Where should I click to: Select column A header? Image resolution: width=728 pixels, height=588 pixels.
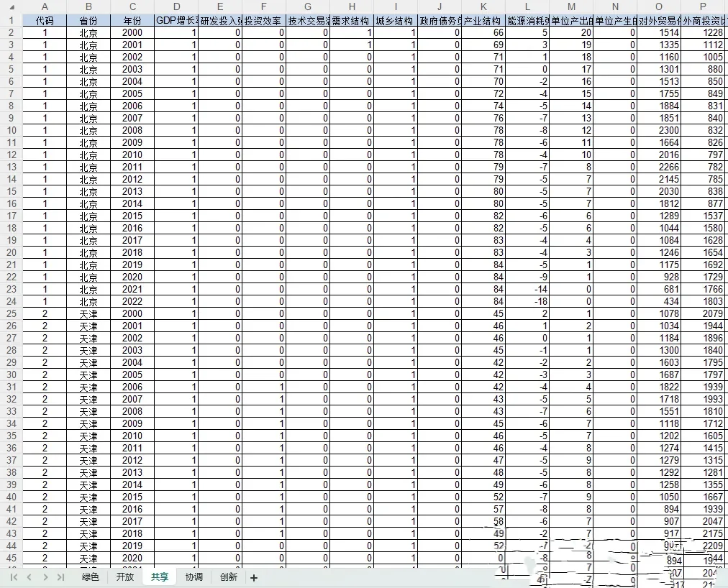tap(45, 7)
